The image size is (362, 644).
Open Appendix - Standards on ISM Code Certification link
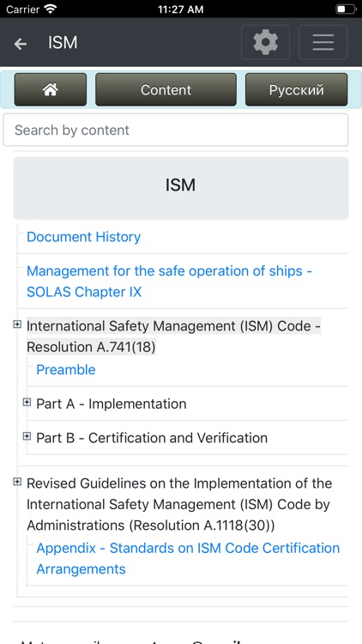pyautogui.click(x=188, y=559)
